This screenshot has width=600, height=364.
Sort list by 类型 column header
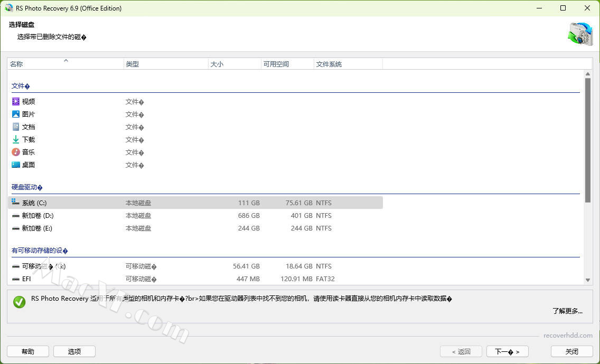[166, 64]
